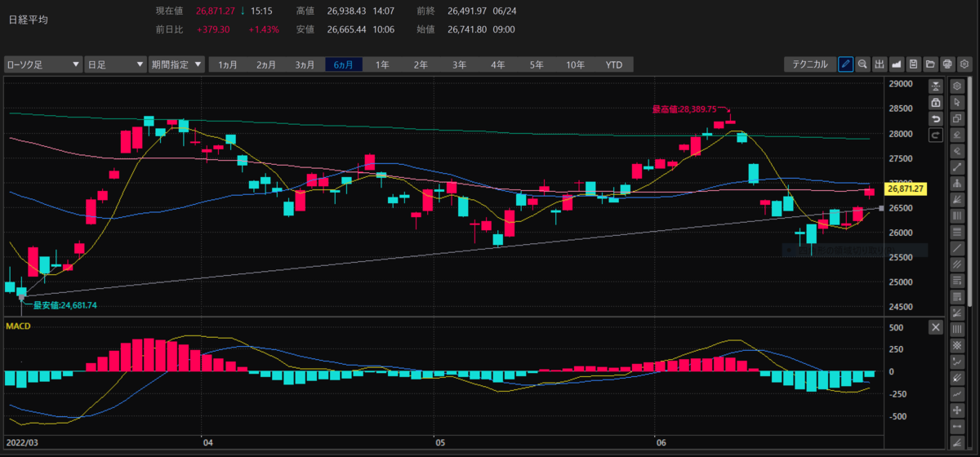Open drawing tool settings gear in side toolbar
The width and height of the screenshot is (980, 457).
click(957, 86)
